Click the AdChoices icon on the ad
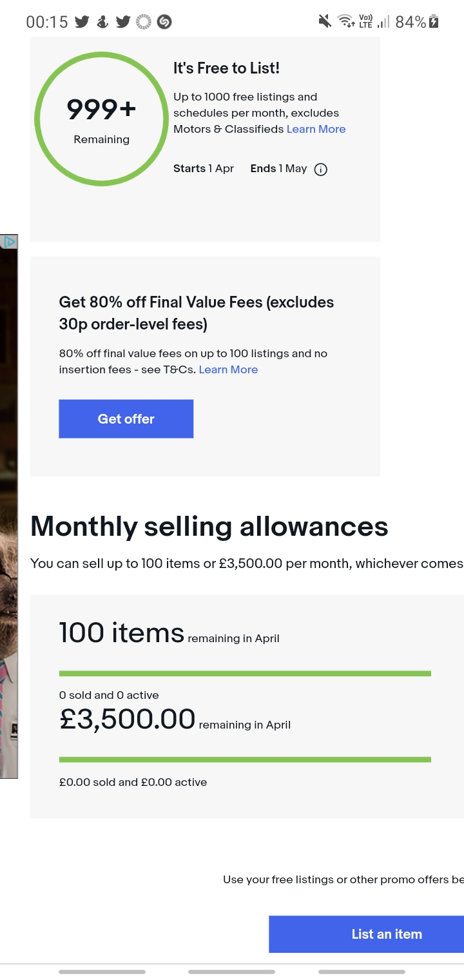Viewport: 464px width, 980px height. point(9,242)
